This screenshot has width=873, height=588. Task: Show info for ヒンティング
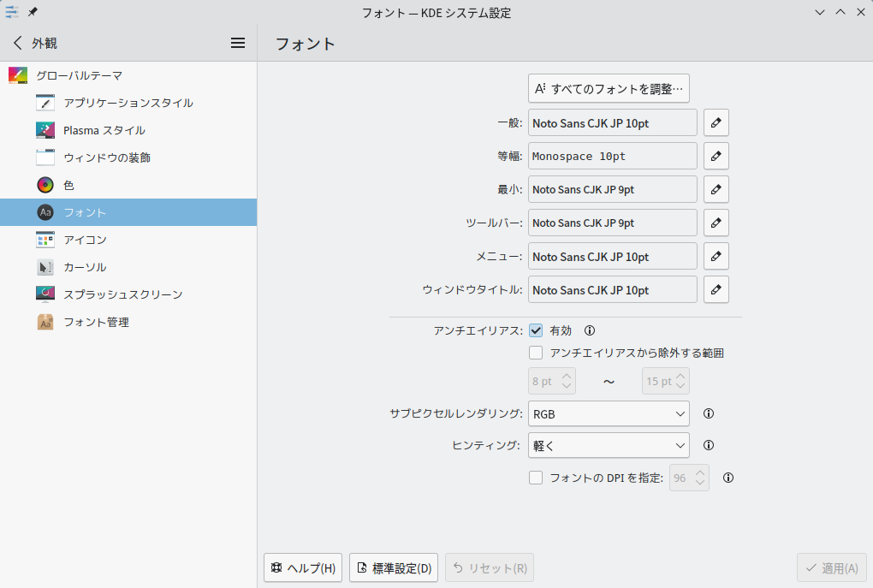(708, 445)
